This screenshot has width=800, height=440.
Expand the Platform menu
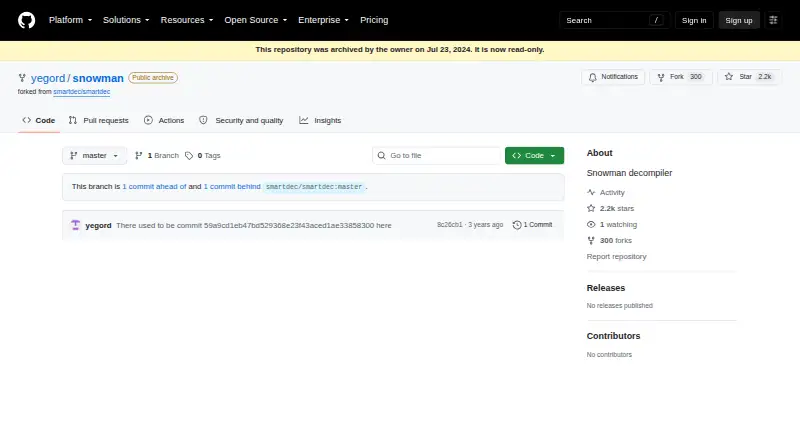pyautogui.click(x=70, y=20)
